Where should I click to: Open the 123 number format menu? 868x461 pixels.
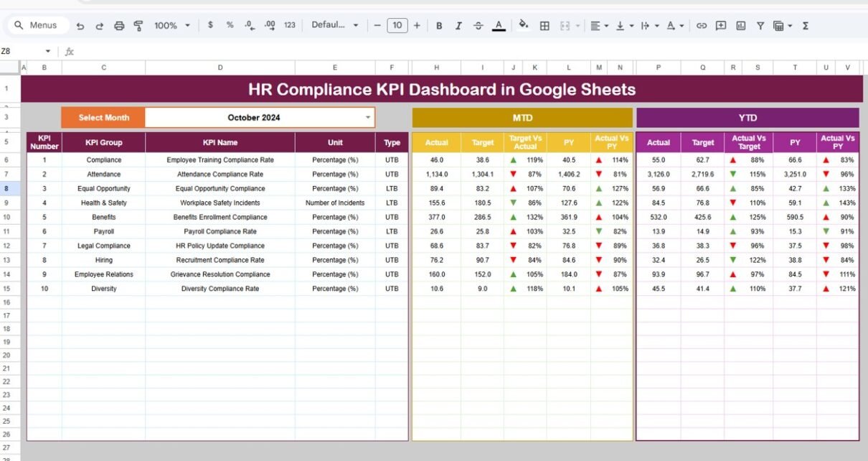290,25
